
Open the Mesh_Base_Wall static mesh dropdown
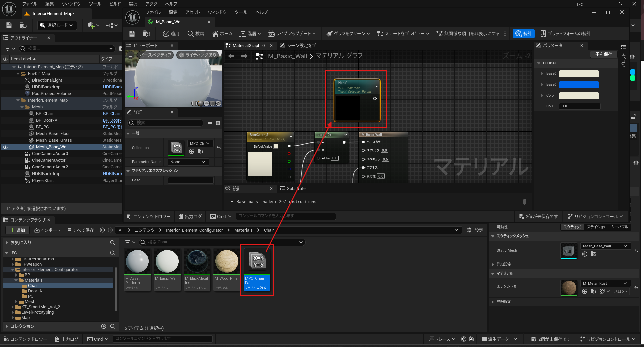605,246
